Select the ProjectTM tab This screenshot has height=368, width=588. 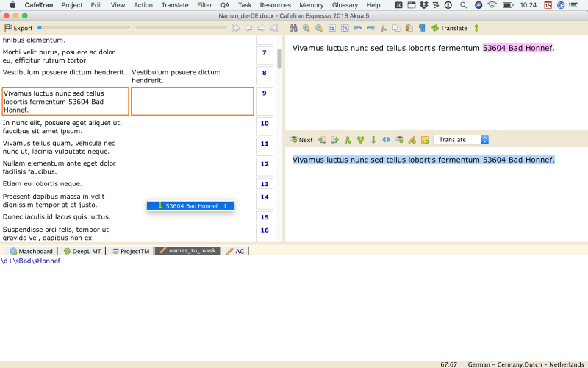coord(131,251)
